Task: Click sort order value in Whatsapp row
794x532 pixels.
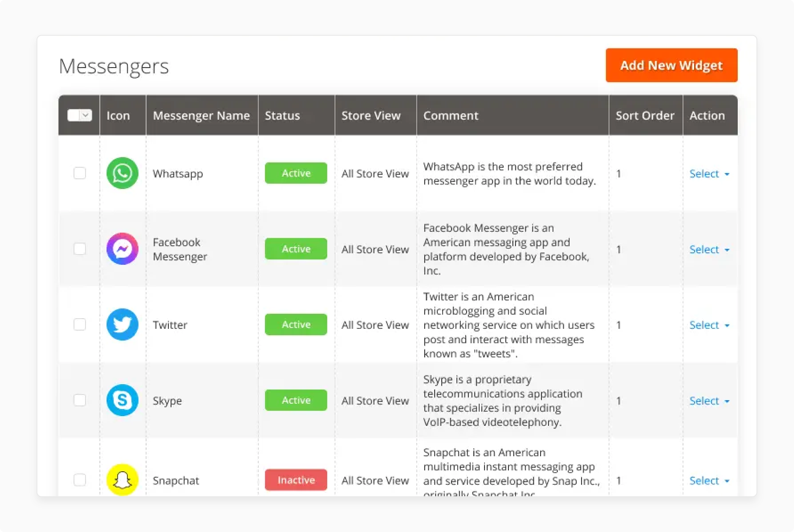Action: click(619, 174)
